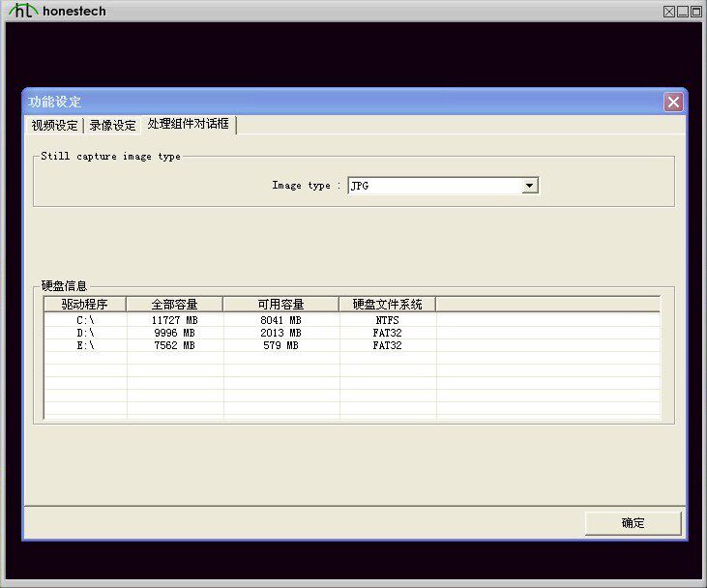Click the honestech window maximize box
The image size is (707, 588).
[696, 12]
